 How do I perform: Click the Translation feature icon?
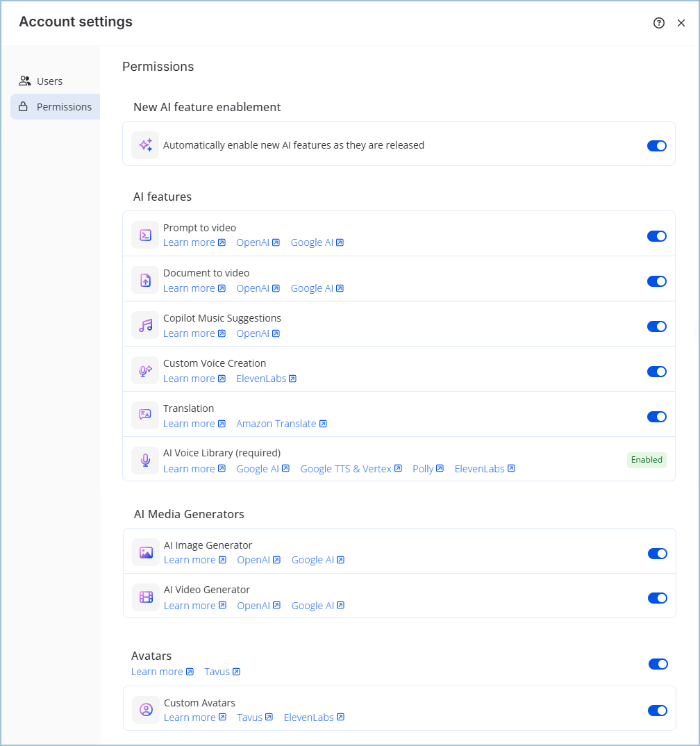[x=145, y=415]
